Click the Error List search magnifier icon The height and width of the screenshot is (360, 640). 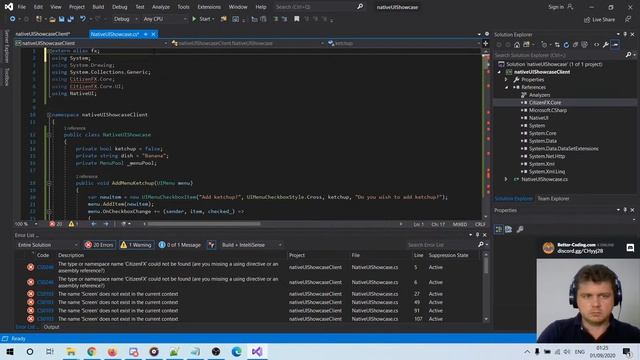[x=481, y=244]
